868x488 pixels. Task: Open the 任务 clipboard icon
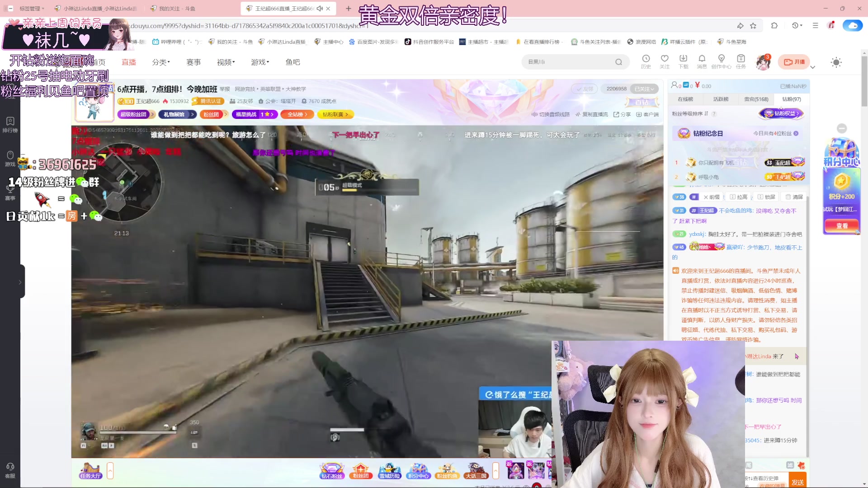click(741, 61)
